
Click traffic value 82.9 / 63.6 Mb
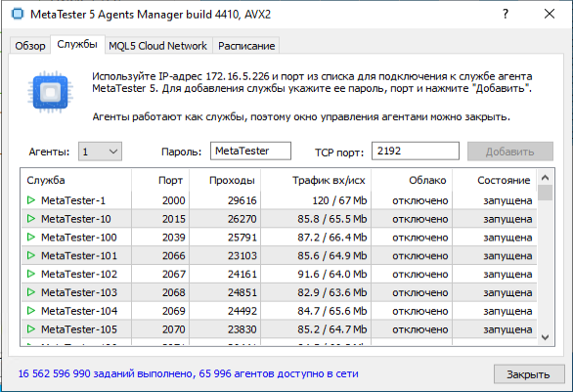332,292
